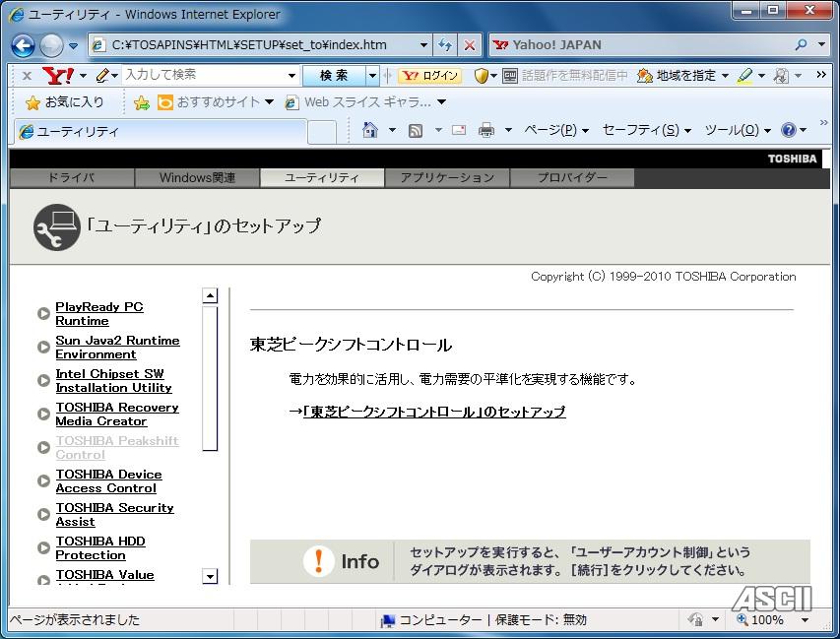Click the Refresh icon next to address bar

point(445,45)
